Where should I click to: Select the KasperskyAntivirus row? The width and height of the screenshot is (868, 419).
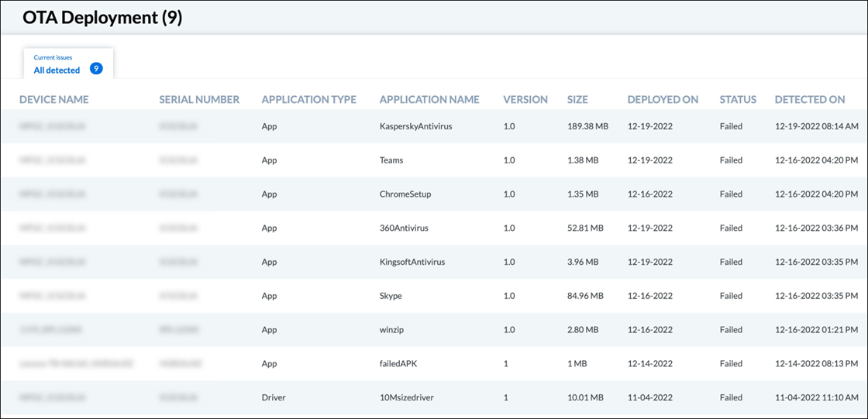click(415, 126)
